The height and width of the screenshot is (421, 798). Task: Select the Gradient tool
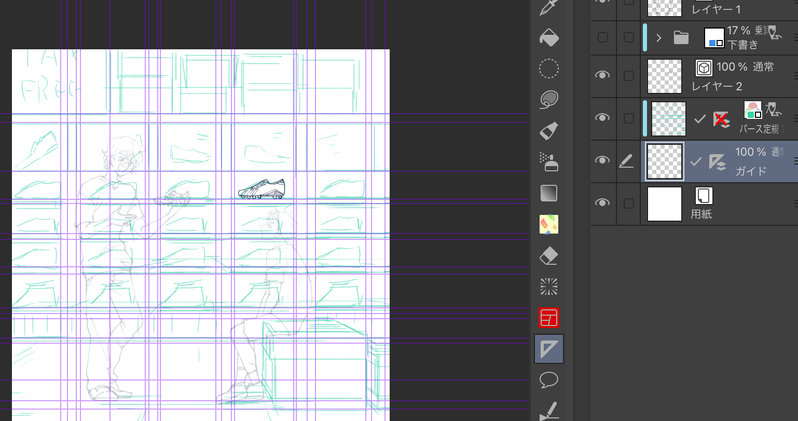pyautogui.click(x=549, y=193)
